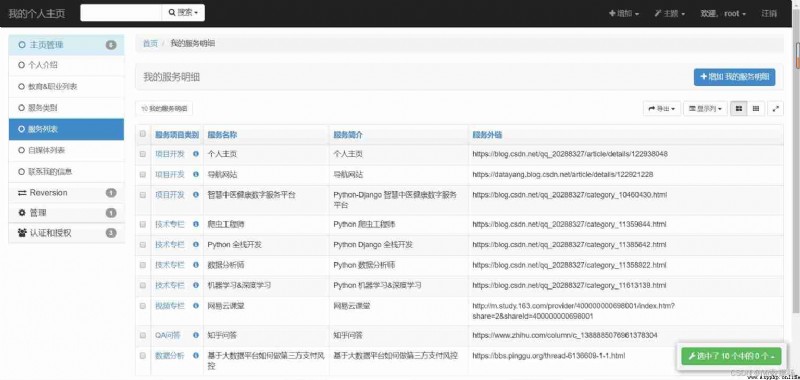This screenshot has width=800, height=380.
Task: Click 项目开发 link in 个人主页 row
Action: 170,154
